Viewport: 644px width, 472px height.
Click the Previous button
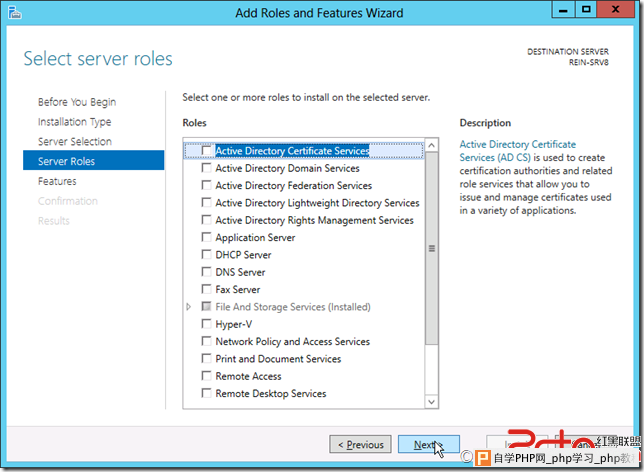[x=360, y=444]
